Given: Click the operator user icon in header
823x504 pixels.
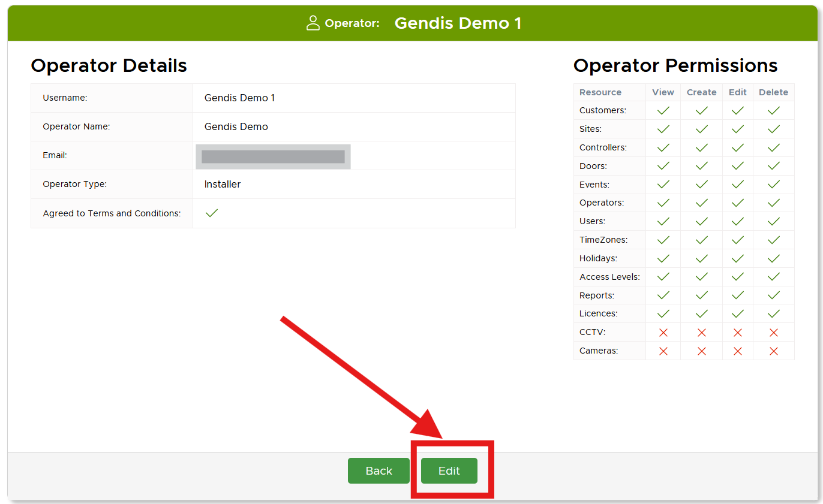Looking at the screenshot, I should (313, 23).
